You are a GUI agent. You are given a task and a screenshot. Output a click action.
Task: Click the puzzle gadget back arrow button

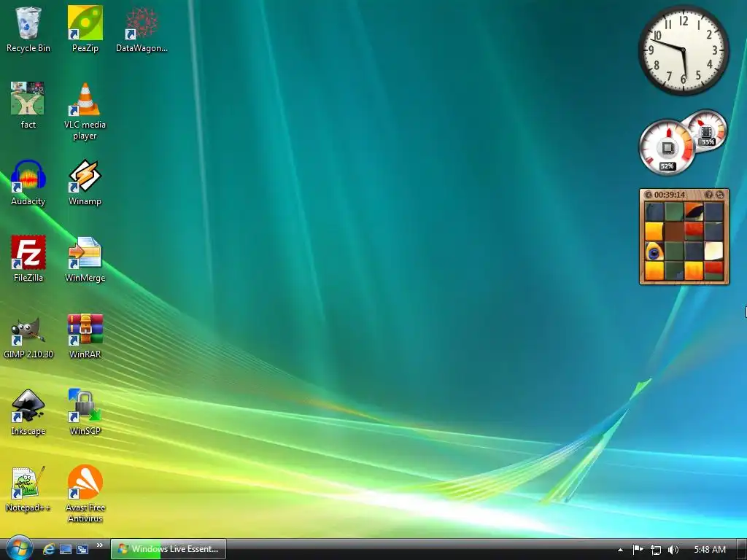649,195
